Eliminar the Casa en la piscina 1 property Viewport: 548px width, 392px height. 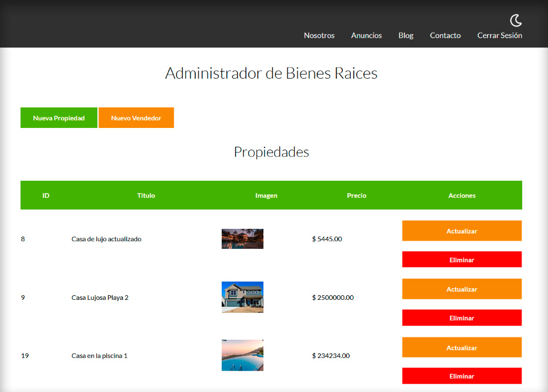[462, 376]
